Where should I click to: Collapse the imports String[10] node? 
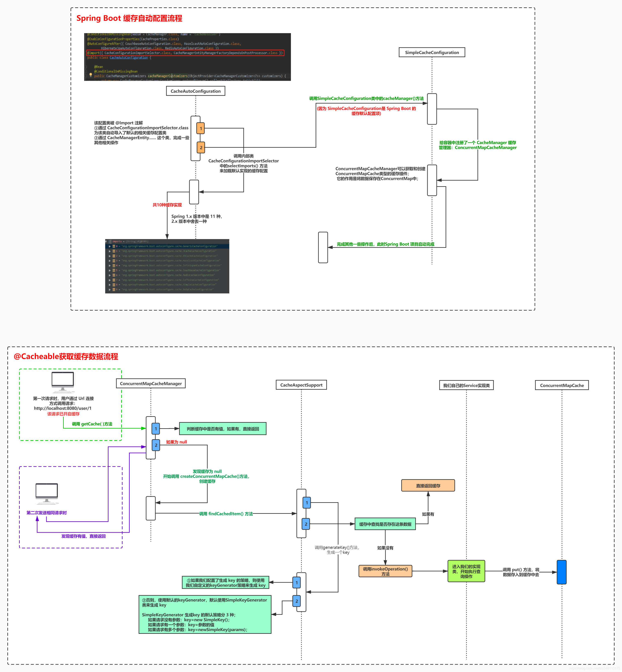pyautogui.click(x=106, y=241)
